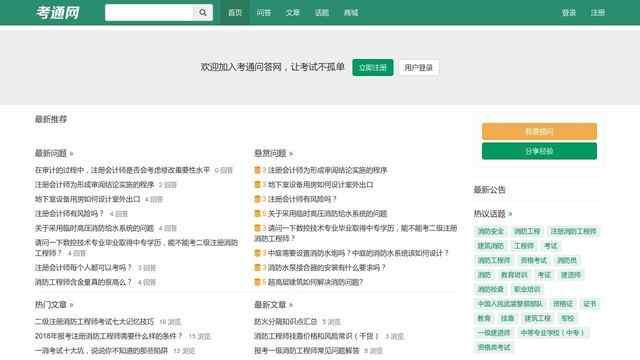Select the 建筑消防 topic tag
The width and height of the screenshot is (640, 360).
(491, 246)
